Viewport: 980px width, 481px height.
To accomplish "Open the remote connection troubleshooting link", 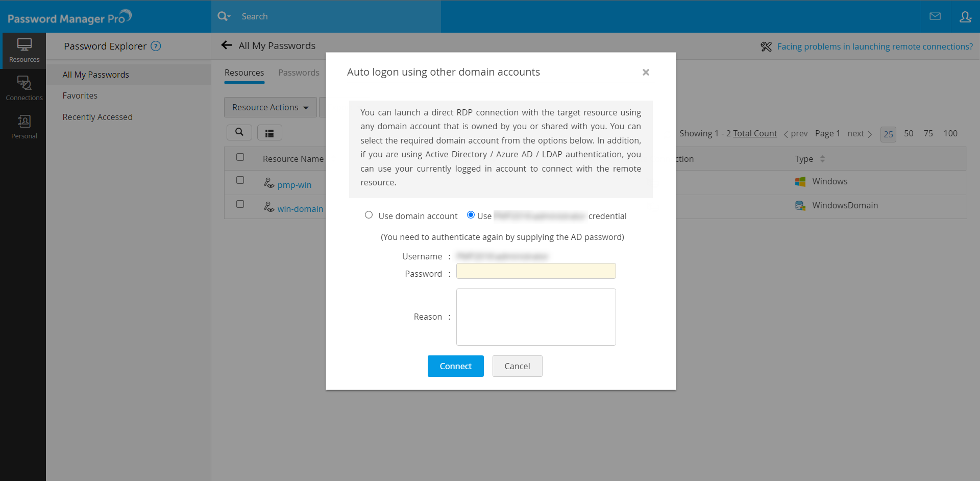I will click(875, 46).
